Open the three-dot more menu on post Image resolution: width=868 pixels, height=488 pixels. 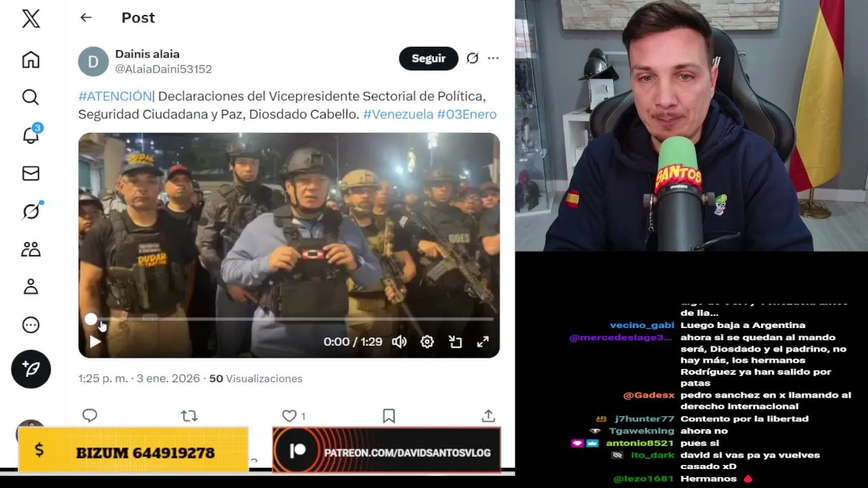tap(493, 58)
